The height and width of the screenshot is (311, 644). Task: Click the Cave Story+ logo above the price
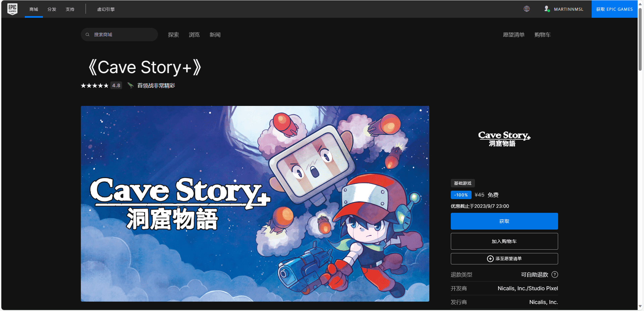click(x=504, y=139)
